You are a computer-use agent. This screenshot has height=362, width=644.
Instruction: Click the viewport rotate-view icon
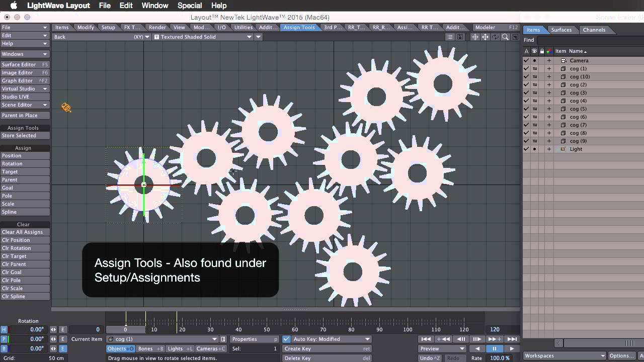[x=495, y=37]
